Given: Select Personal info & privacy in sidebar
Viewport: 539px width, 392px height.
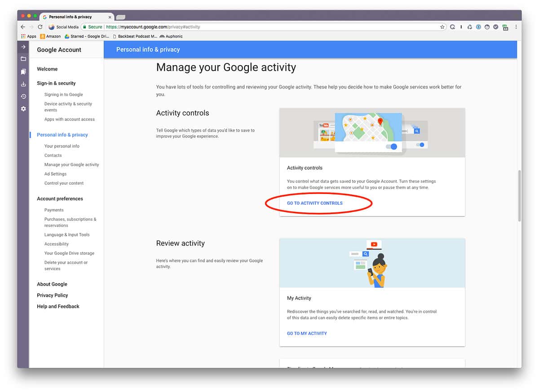Looking at the screenshot, I should (x=62, y=135).
